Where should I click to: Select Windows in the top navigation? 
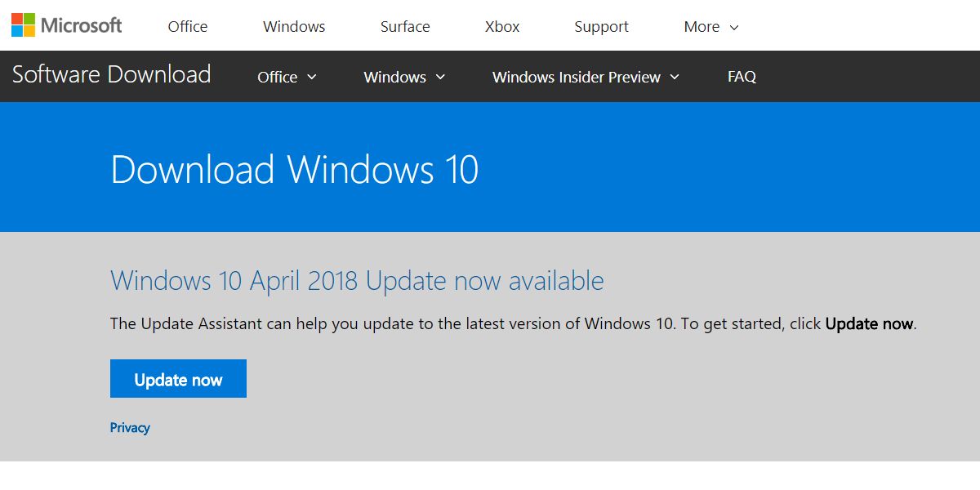[x=294, y=27]
